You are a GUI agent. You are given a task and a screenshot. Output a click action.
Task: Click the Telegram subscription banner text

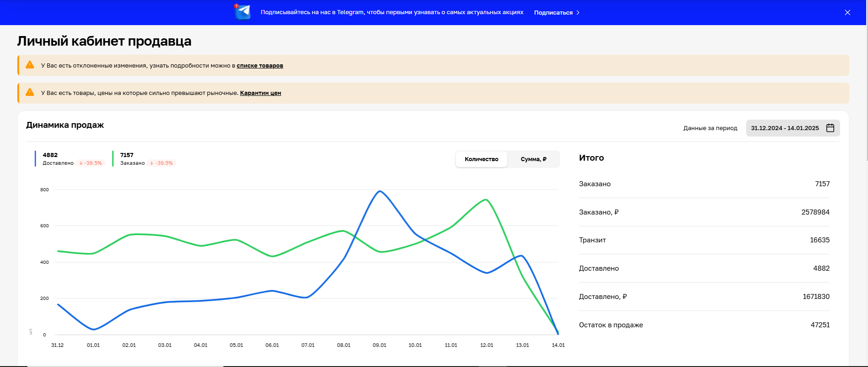click(392, 12)
